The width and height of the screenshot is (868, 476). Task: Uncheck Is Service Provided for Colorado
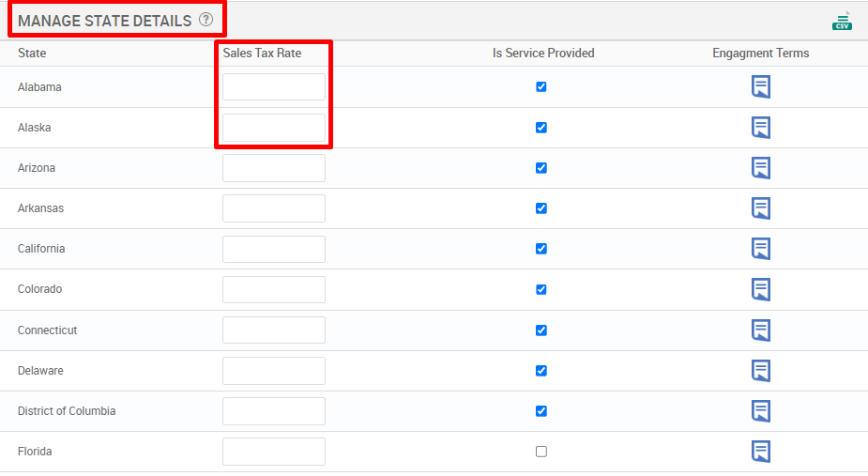[x=541, y=289]
